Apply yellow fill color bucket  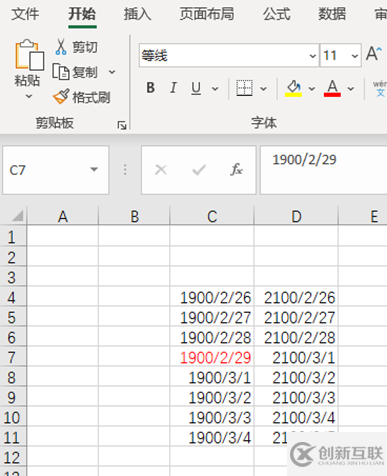(293, 88)
